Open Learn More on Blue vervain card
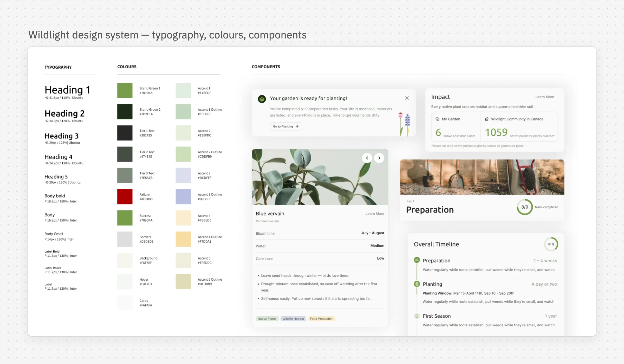Viewport: 624px width, 364px height. click(375, 214)
